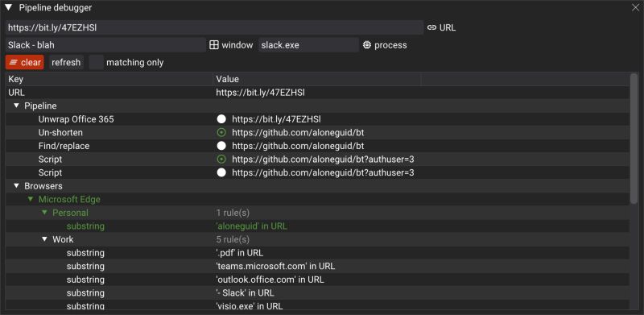Collapse the Browsers tree node

[16, 186]
